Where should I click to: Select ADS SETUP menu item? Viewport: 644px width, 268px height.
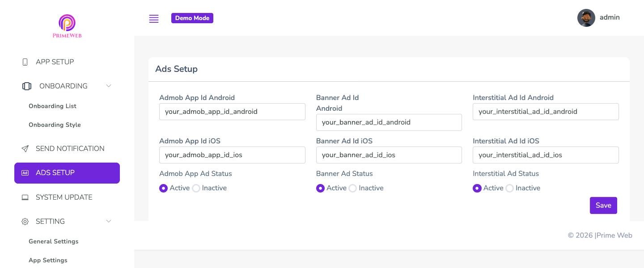67,173
